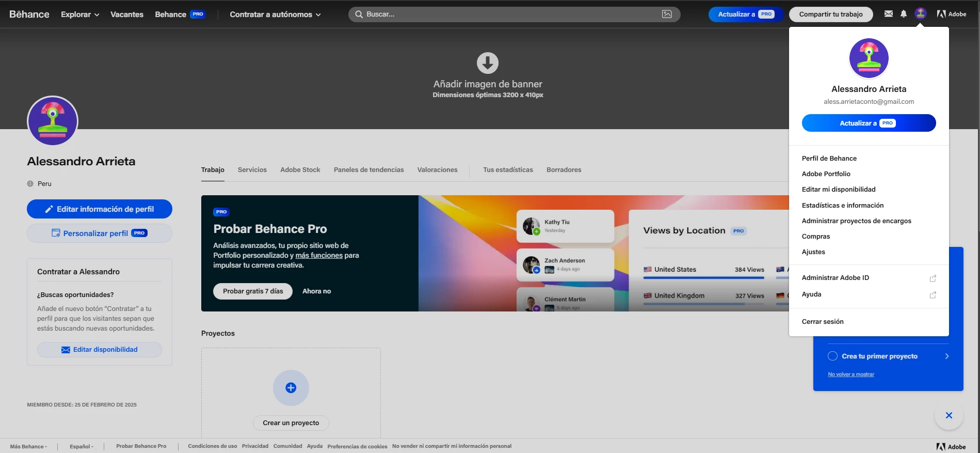Open Condiciones de uso footer link
The width and height of the screenshot is (980, 453).
click(x=213, y=446)
